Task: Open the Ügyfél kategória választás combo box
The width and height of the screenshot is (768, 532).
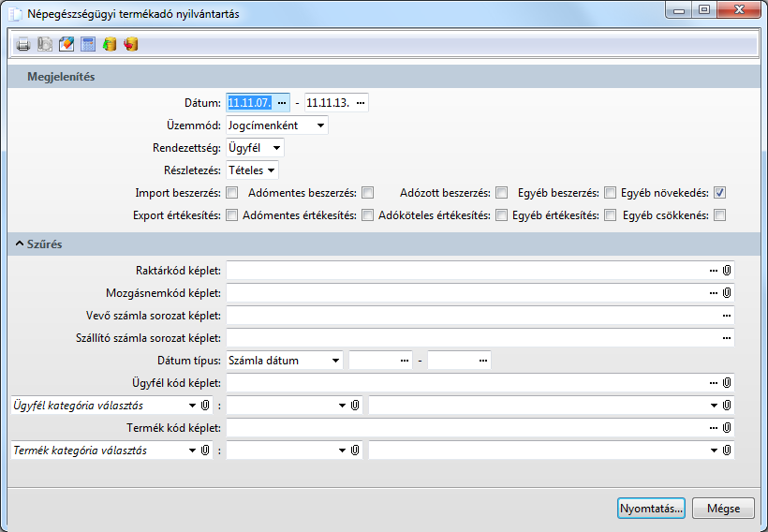Action: coord(105,406)
